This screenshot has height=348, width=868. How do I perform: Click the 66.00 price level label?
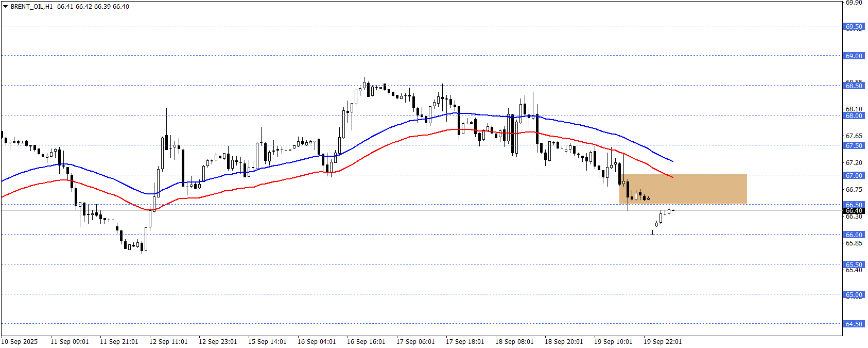point(854,235)
